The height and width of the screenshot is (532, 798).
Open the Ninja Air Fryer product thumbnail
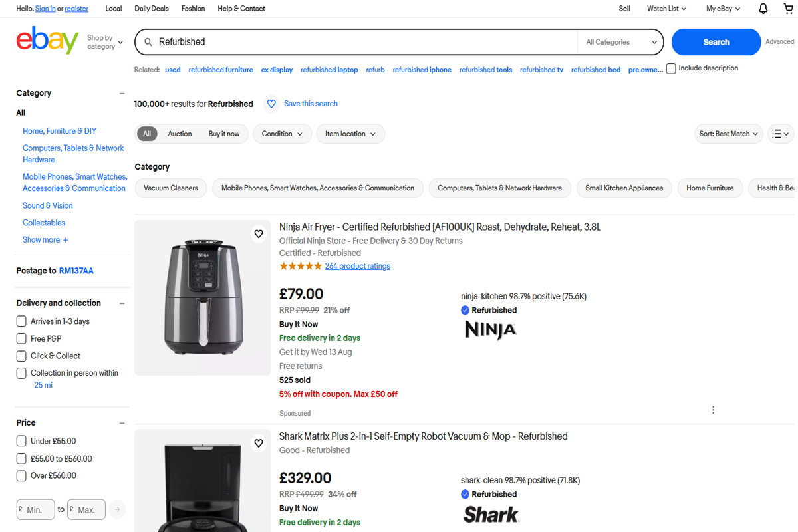(202, 298)
